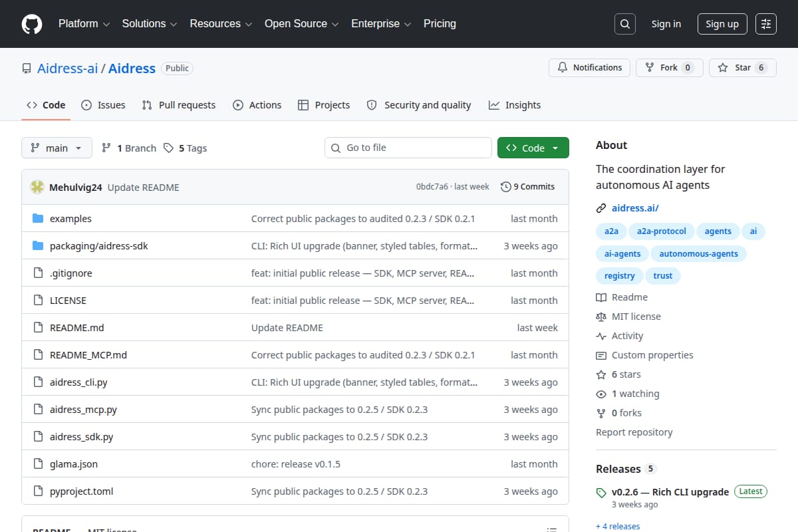This screenshot has width=798, height=532.
Task: Click the file icon next to .gitignore
Action: [x=38, y=273]
